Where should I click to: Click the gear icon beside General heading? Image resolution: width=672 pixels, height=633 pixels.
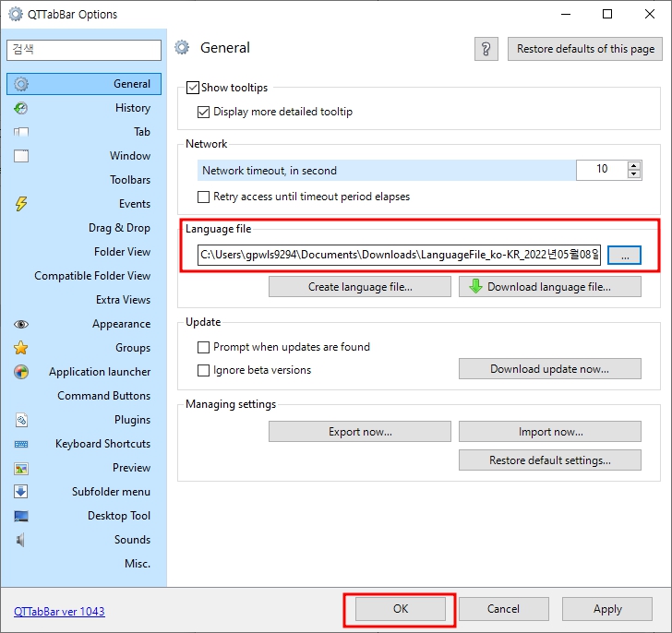pos(182,48)
